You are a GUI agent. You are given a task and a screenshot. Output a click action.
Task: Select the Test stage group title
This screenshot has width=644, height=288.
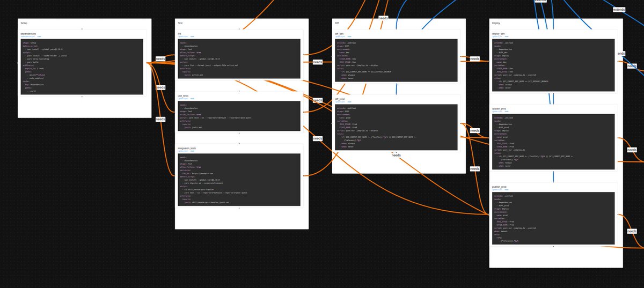pyautogui.click(x=181, y=23)
